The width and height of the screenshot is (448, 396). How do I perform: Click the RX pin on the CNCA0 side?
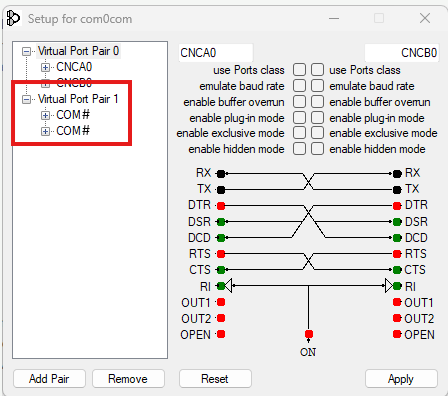pyautogui.click(x=221, y=174)
